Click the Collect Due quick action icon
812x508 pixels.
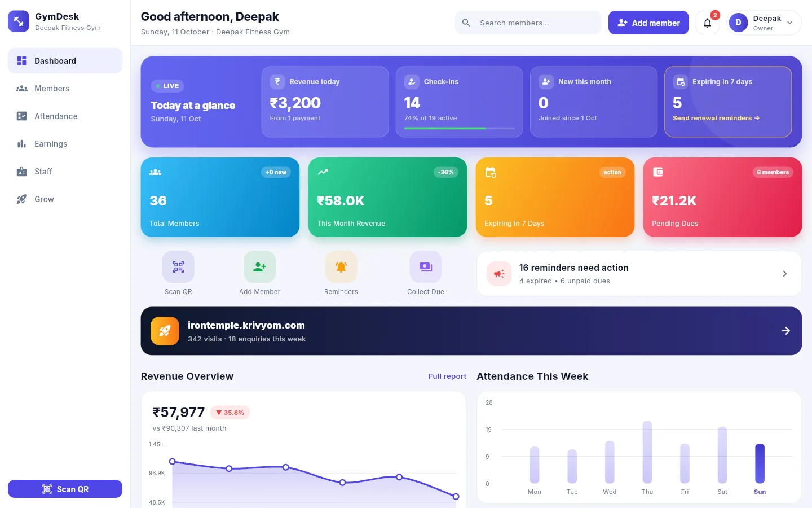point(426,267)
